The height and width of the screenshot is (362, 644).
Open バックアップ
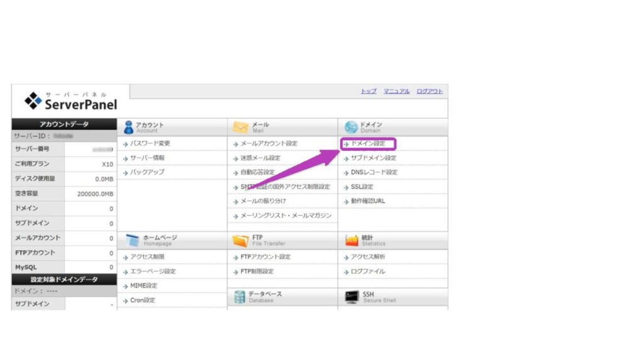147,172
